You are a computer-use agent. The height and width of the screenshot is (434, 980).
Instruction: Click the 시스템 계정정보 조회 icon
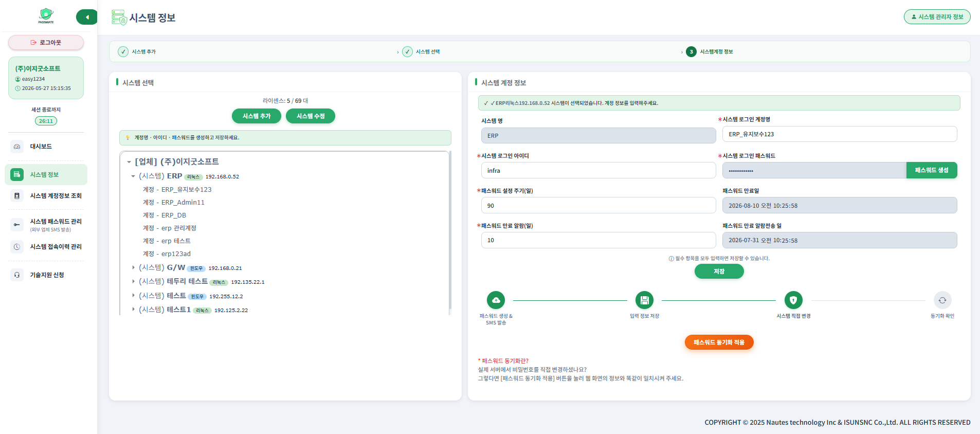pos(17,196)
